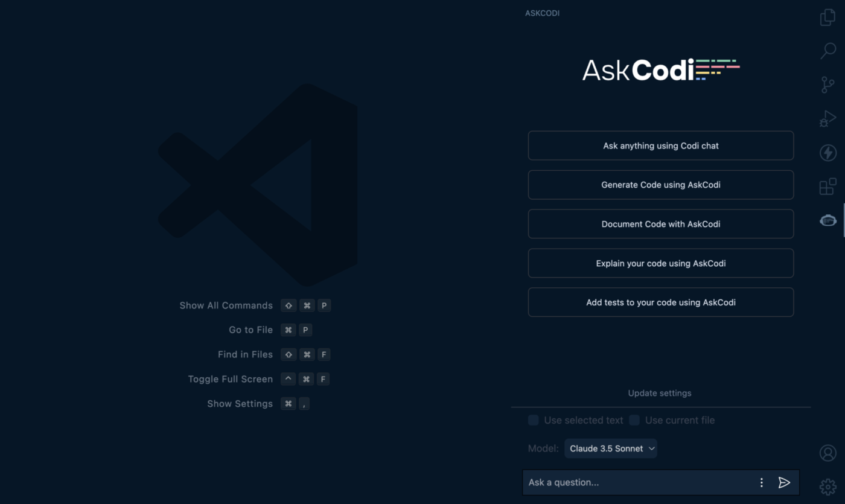Click the Find in Files shortcut label
Image resolution: width=845 pixels, height=504 pixels.
tap(246, 354)
